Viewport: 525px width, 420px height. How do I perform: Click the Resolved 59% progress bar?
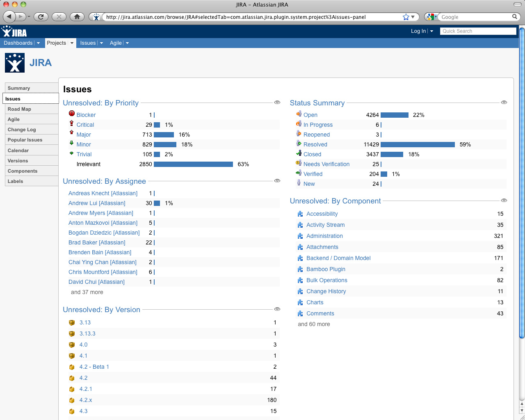click(418, 144)
